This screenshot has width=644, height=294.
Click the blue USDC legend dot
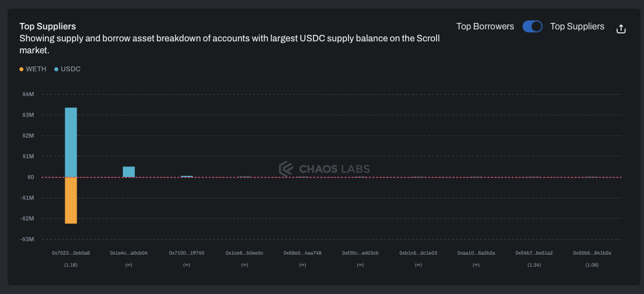coord(56,69)
